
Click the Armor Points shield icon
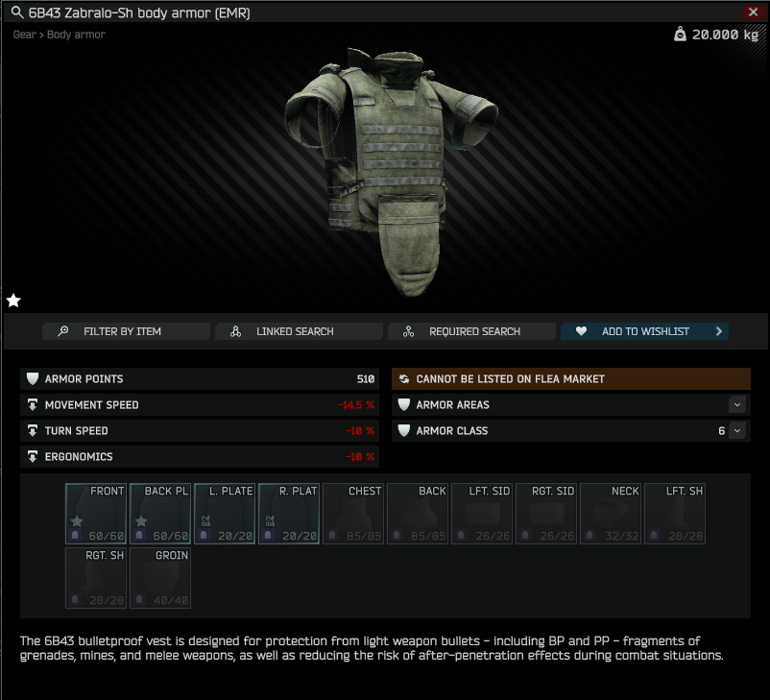click(33, 378)
